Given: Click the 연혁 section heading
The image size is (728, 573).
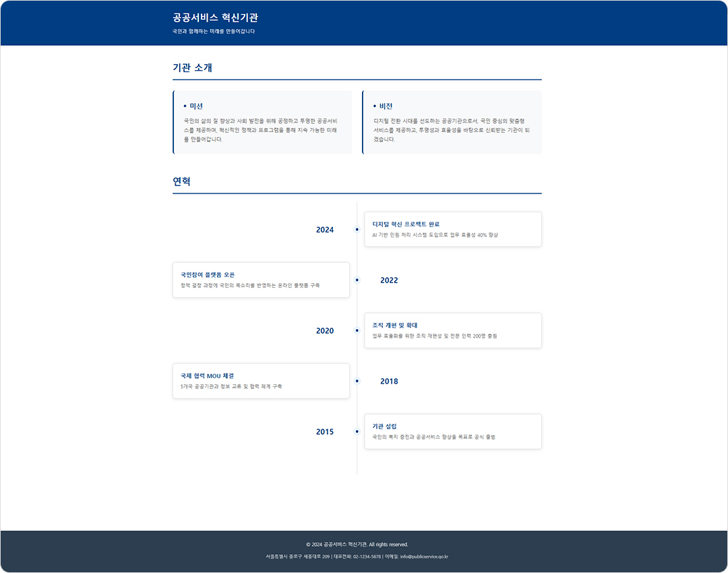Looking at the screenshot, I should [x=182, y=181].
